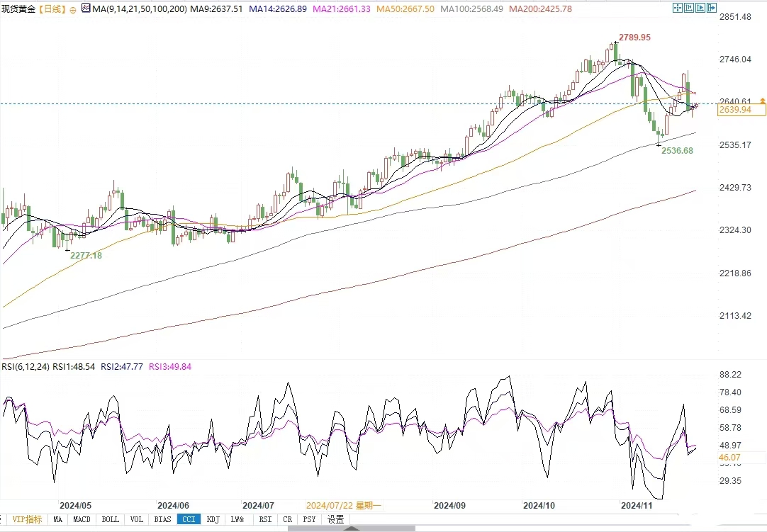
Task: Select the PSY indicator tab
Action: 309,519
